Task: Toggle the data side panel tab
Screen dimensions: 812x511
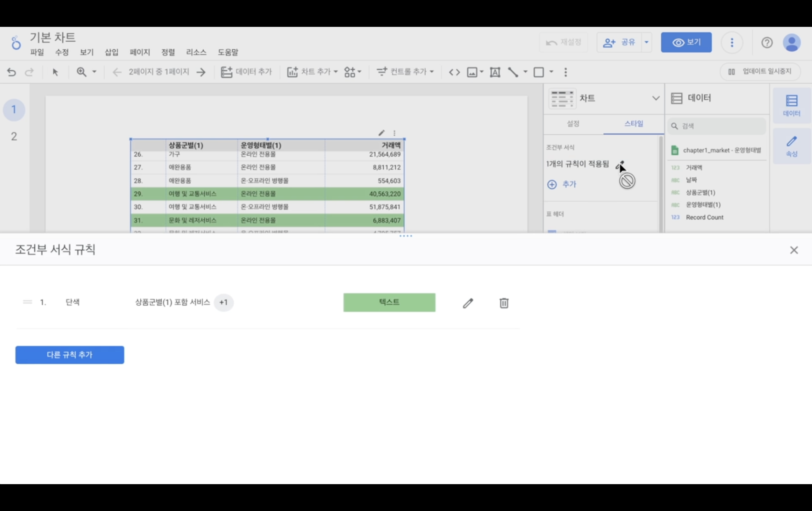Action: (791, 105)
